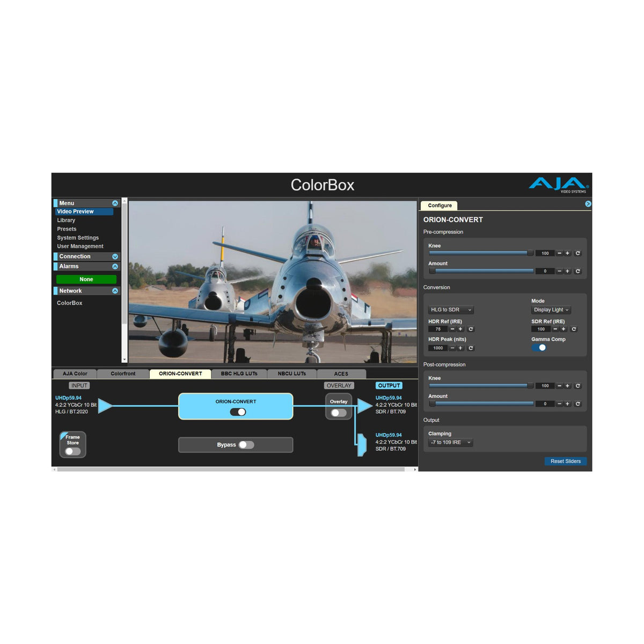644x644 pixels.
Task: Click the OUTPUT label in the pipeline
Action: pos(389,386)
